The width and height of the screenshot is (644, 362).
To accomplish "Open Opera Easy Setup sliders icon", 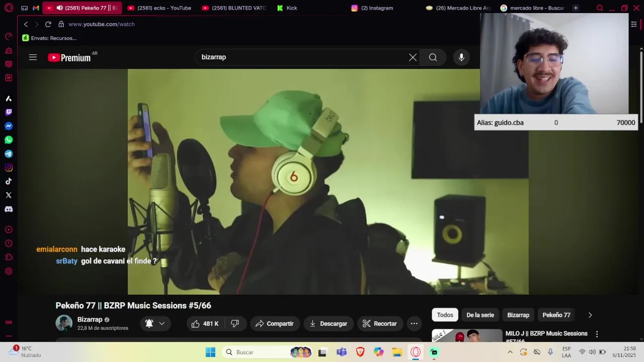I will (634, 24).
